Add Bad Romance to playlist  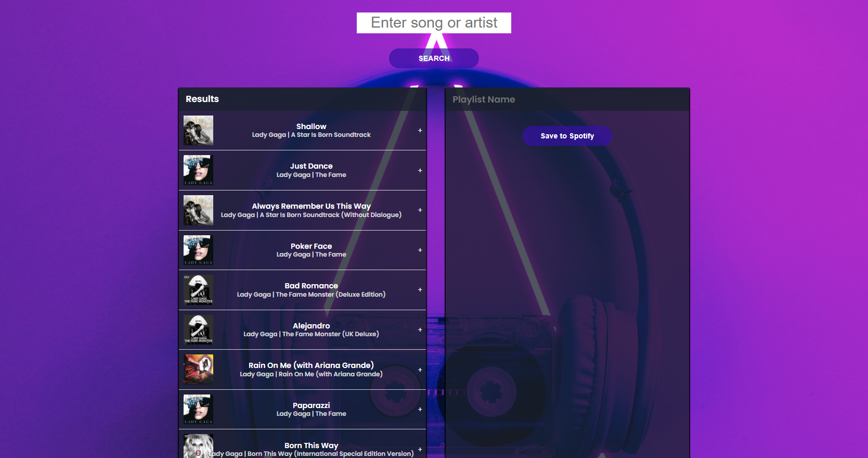(x=420, y=290)
